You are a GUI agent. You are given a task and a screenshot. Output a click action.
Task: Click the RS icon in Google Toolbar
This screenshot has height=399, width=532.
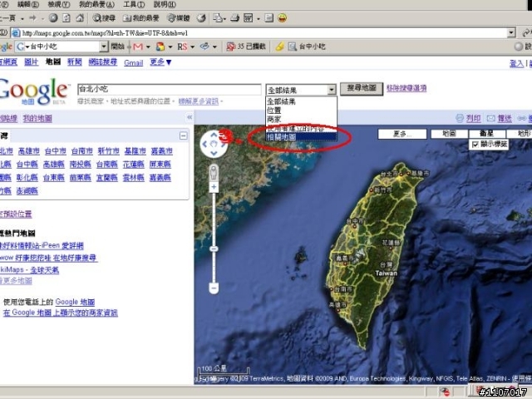click(182, 47)
